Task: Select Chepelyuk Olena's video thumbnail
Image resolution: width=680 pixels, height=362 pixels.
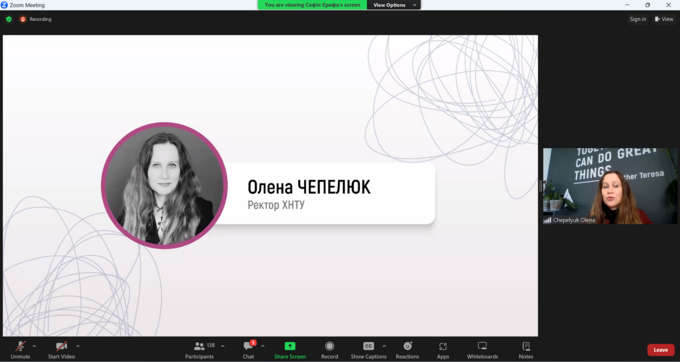Action: click(x=610, y=186)
